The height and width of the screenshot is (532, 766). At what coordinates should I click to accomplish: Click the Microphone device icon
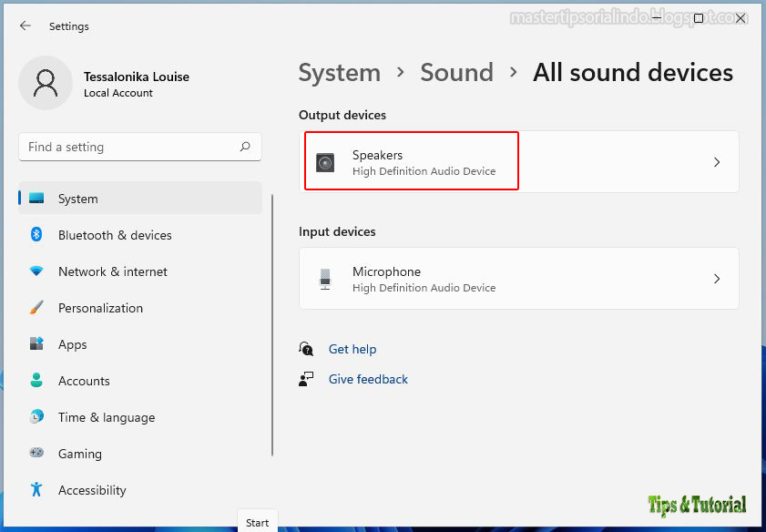click(x=325, y=278)
